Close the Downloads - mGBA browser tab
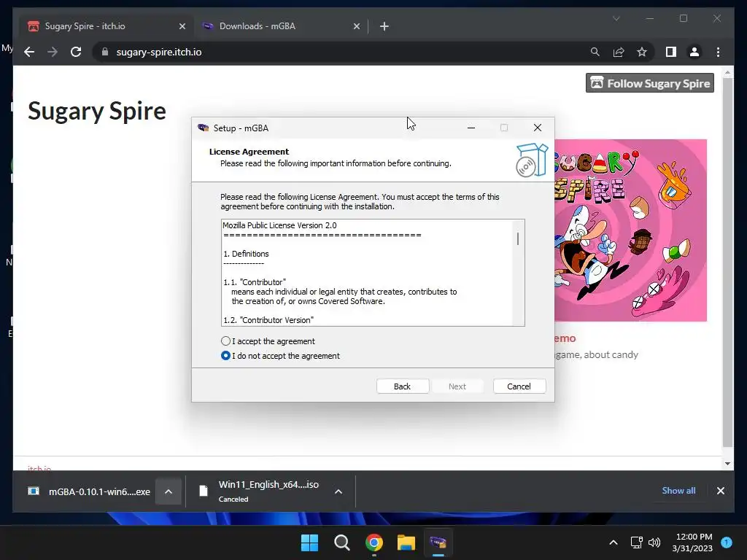 coord(356,27)
